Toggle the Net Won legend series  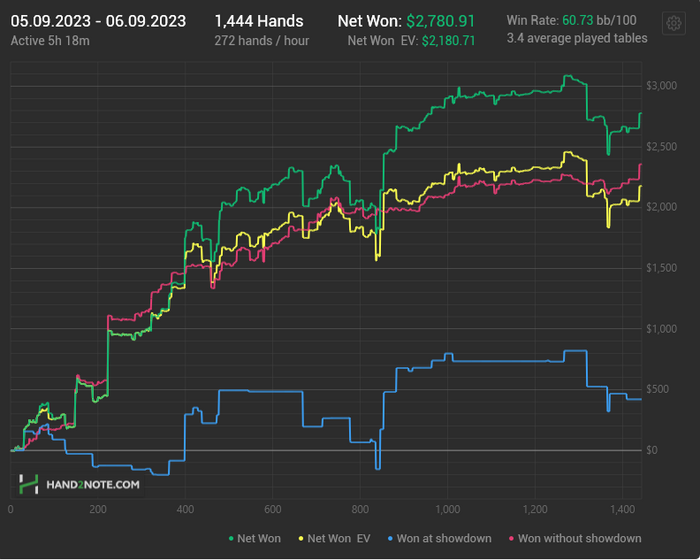point(255,539)
